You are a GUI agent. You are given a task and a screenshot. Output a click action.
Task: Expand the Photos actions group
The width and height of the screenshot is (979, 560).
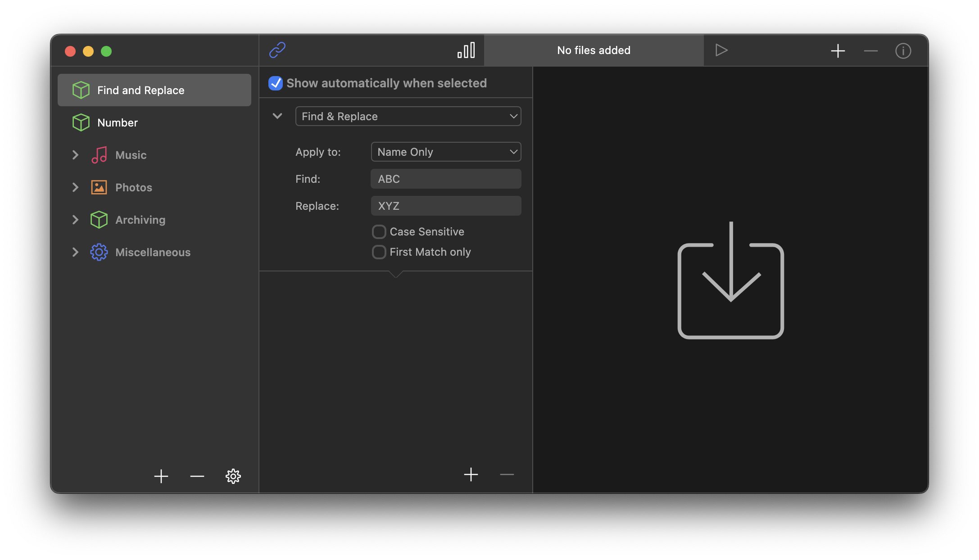pyautogui.click(x=75, y=187)
